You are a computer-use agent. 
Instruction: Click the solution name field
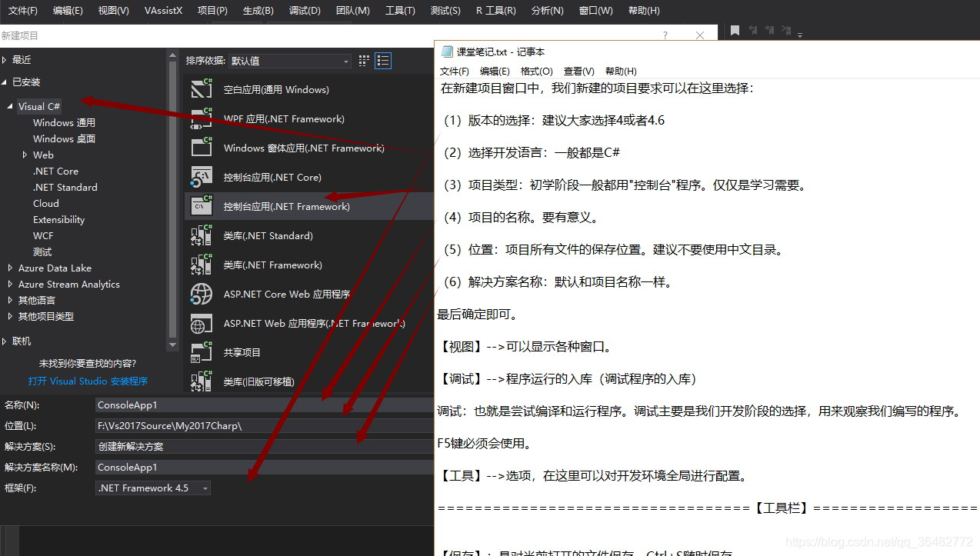(265, 467)
